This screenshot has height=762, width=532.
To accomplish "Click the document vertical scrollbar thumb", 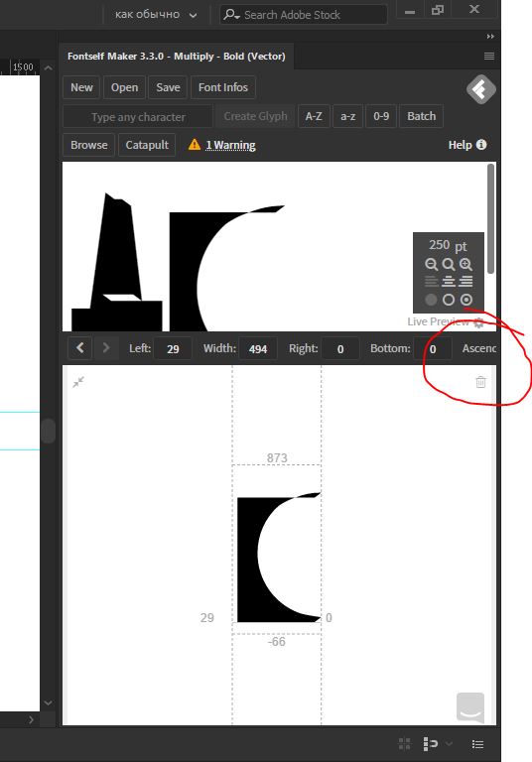I will (48, 431).
